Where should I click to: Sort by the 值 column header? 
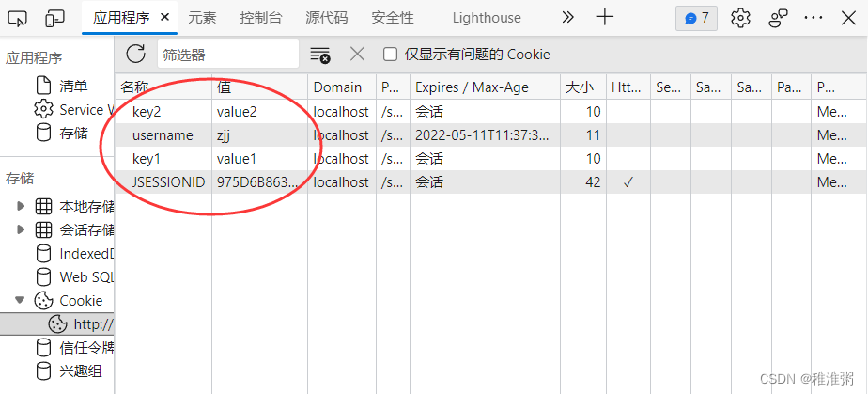[259, 87]
